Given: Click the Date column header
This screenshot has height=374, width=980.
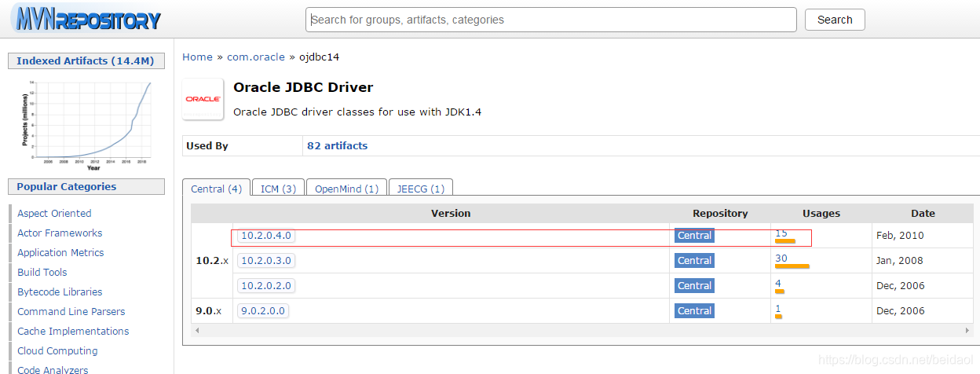Looking at the screenshot, I should click(923, 213).
